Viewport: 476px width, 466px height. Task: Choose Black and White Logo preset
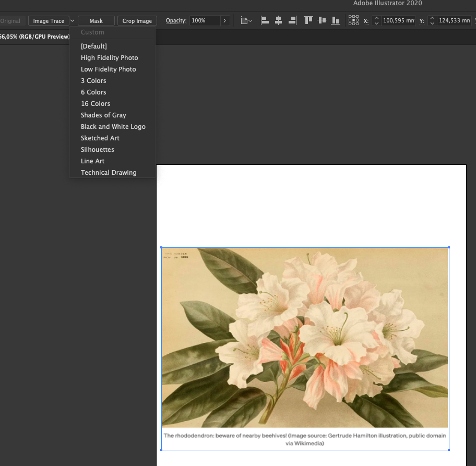[112, 127]
